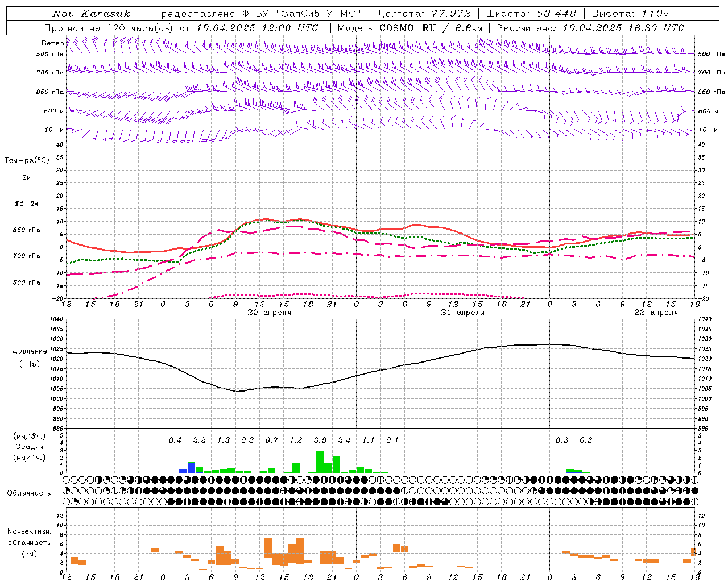Viewport: 728px width, 582px height.
Task: Click the '(км)' unit under convective cloudiness
Action: pos(30,554)
